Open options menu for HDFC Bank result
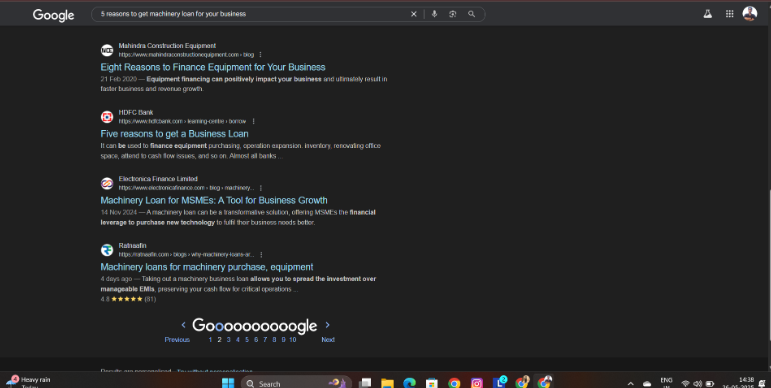The width and height of the screenshot is (771, 388). [253, 121]
